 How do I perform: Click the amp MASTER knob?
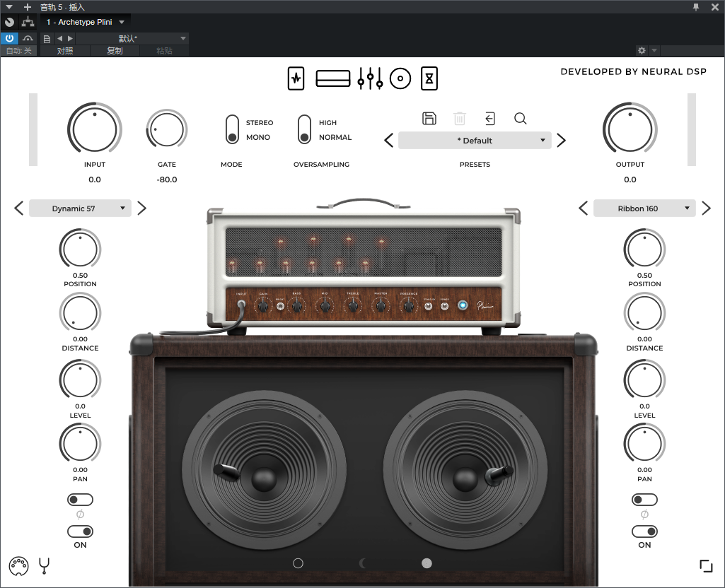click(381, 305)
